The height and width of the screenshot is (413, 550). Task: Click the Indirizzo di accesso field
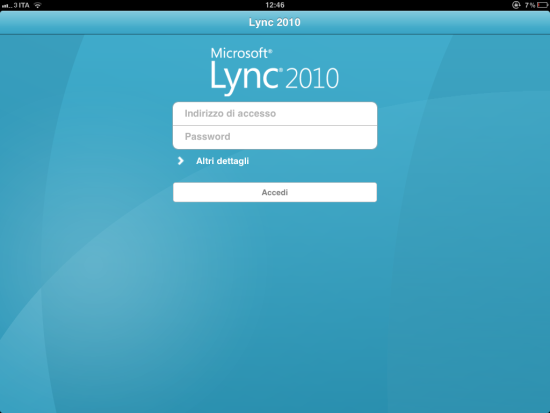click(275, 114)
